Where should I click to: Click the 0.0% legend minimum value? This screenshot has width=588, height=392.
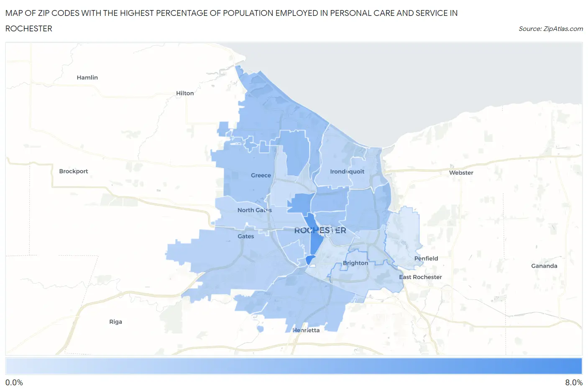14,382
